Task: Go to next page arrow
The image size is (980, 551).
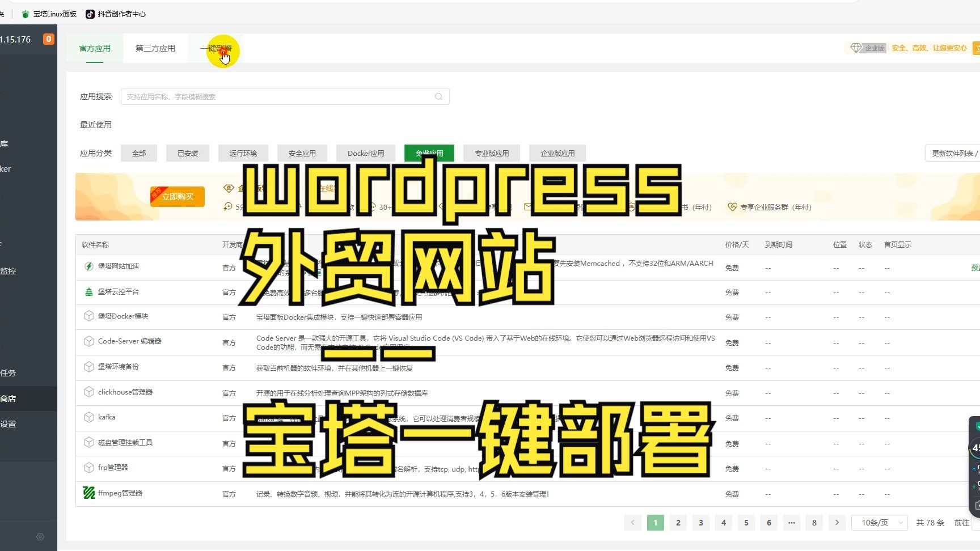Action: click(837, 523)
